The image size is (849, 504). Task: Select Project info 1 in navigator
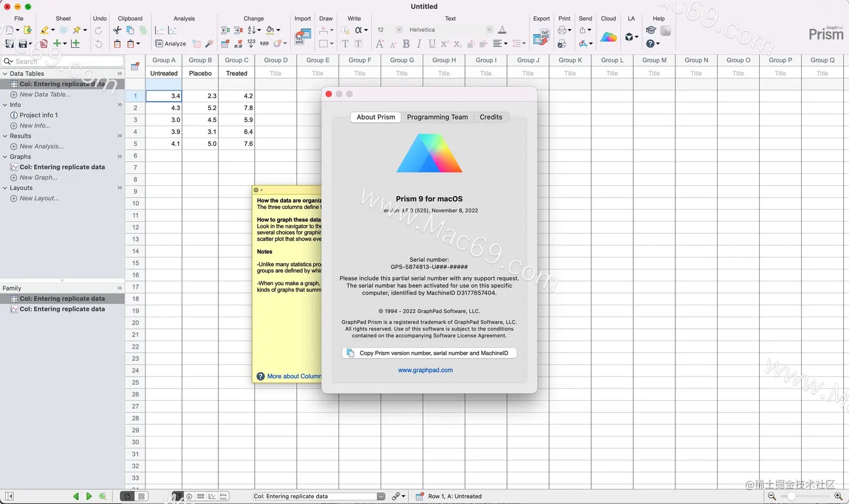click(x=39, y=115)
